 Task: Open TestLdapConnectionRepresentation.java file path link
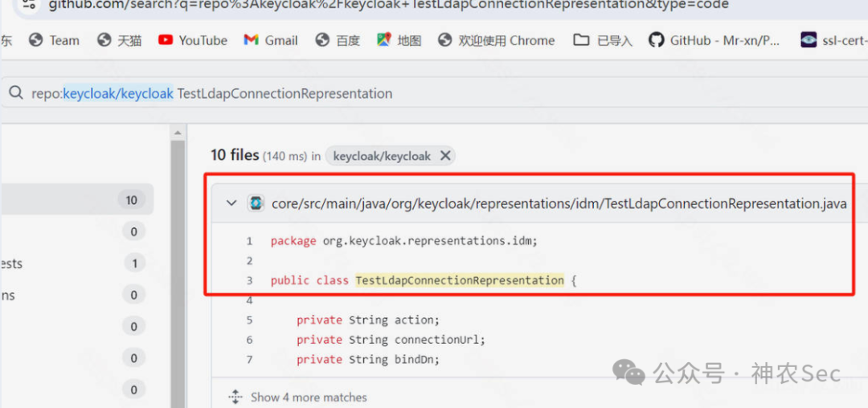[x=559, y=204]
